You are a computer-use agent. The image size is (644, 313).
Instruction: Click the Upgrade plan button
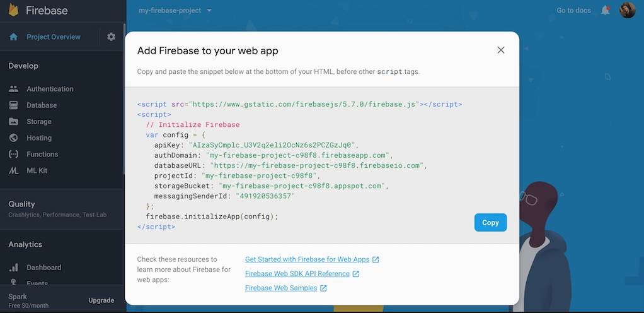[101, 300]
